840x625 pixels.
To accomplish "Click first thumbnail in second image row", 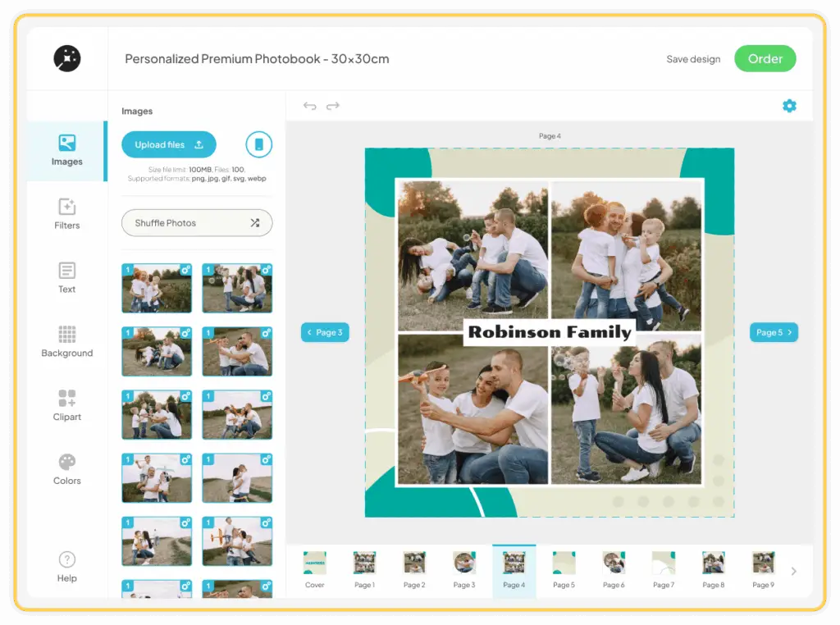I will pyautogui.click(x=157, y=351).
